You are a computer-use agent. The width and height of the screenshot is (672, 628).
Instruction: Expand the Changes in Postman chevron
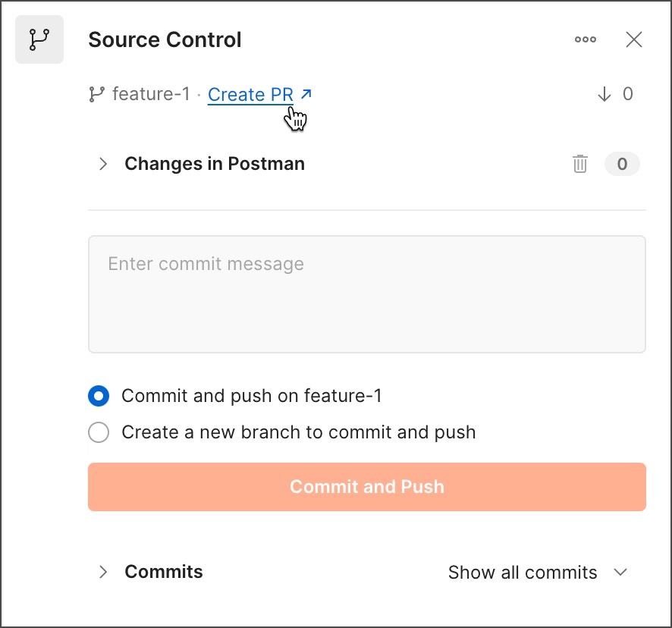103,164
